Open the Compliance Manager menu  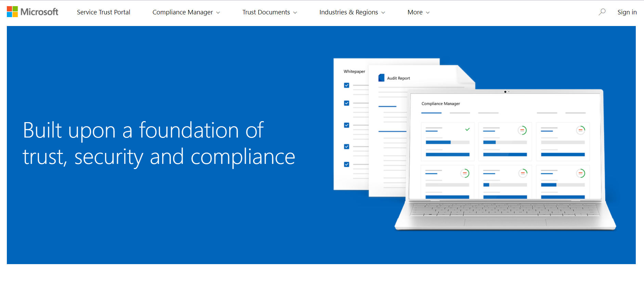pyautogui.click(x=186, y=12)
